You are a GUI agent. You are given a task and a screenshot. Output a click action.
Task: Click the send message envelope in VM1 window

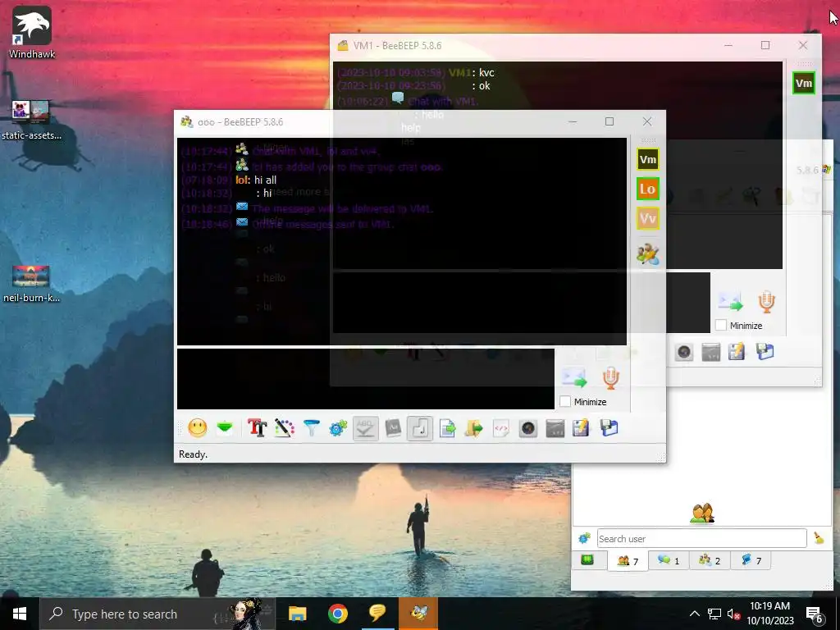click(730, 302)
